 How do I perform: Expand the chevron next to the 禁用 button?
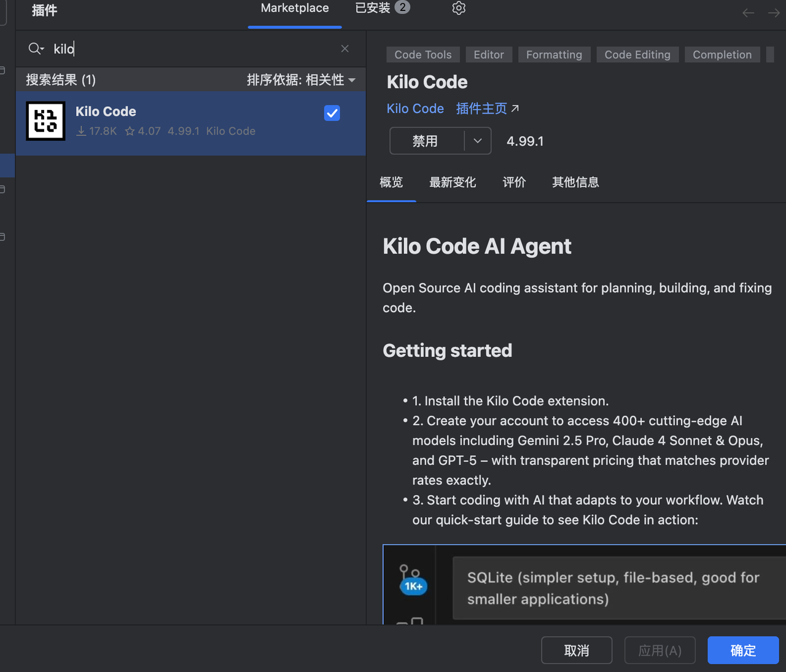tap(477, 141)
